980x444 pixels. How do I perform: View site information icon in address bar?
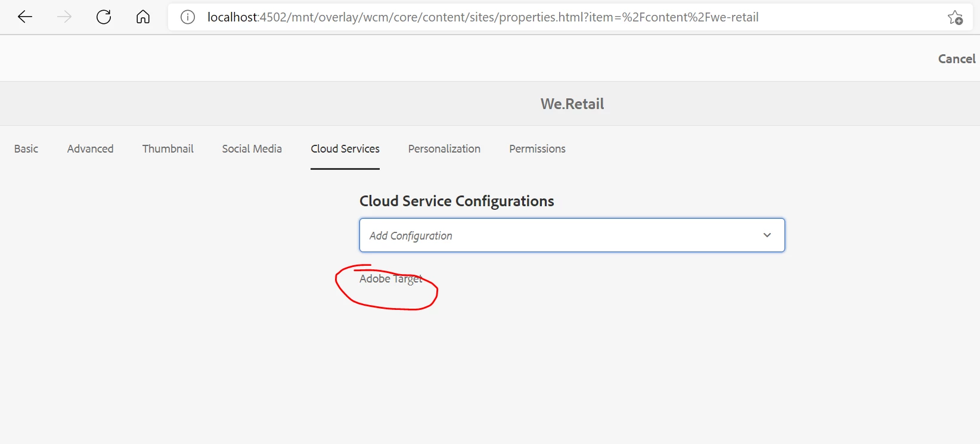[188, 17]
